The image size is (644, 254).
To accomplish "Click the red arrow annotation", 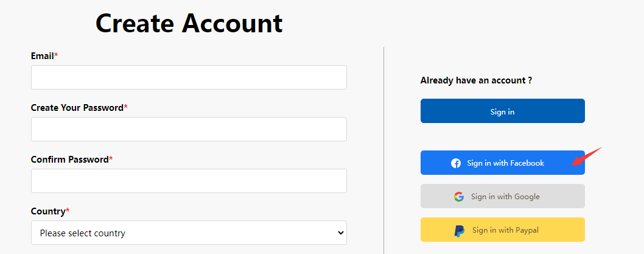I will click(587, 156).
